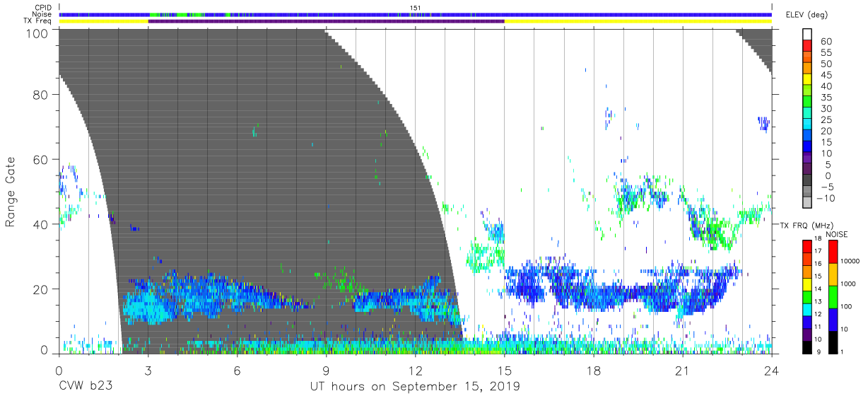
Task: Click the blue Noise strip above the plot
Action: tap(416, 14)
